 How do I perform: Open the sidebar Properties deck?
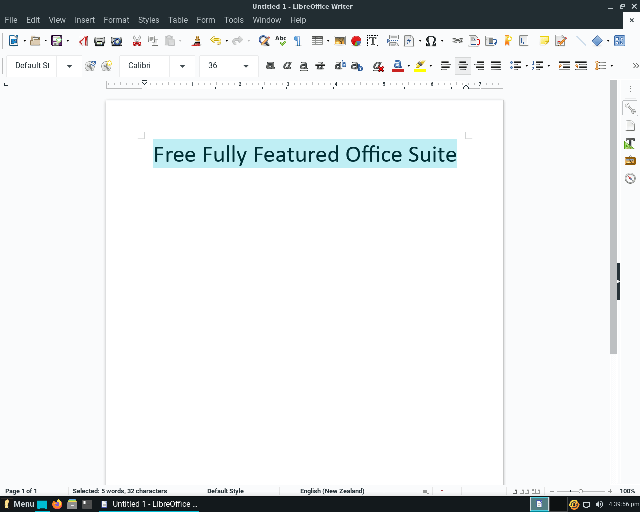630,109
